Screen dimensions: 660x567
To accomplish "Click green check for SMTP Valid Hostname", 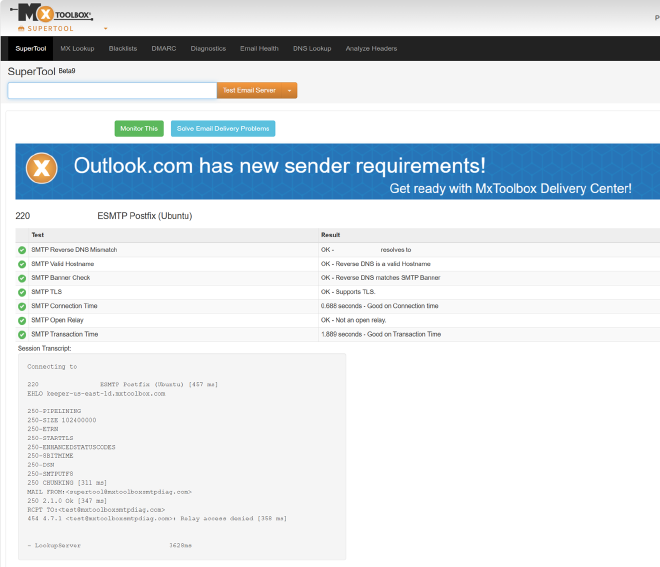I will [22, 264].
